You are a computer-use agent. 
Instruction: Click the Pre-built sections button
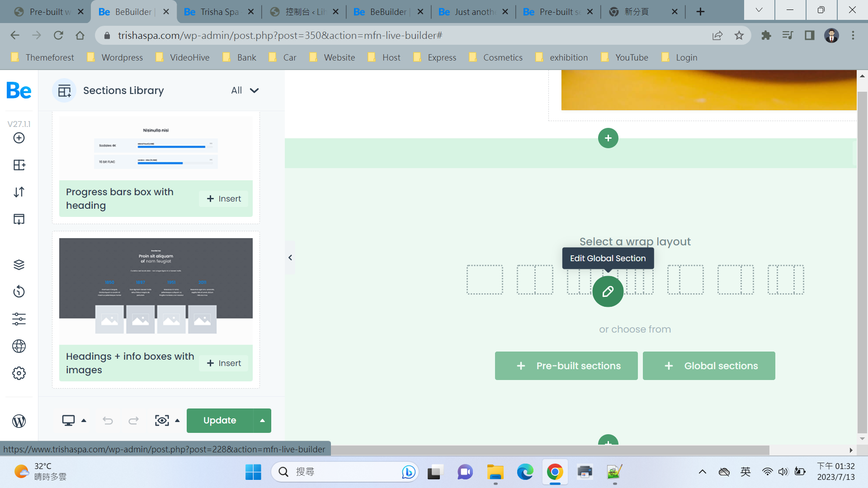[566, 366]
